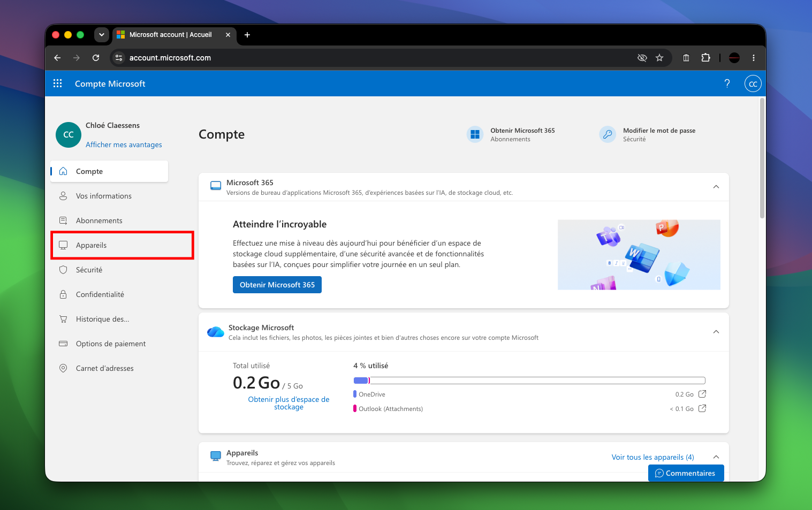
Task: Click Compte Microsoft header title
Action: pos(110,83)
